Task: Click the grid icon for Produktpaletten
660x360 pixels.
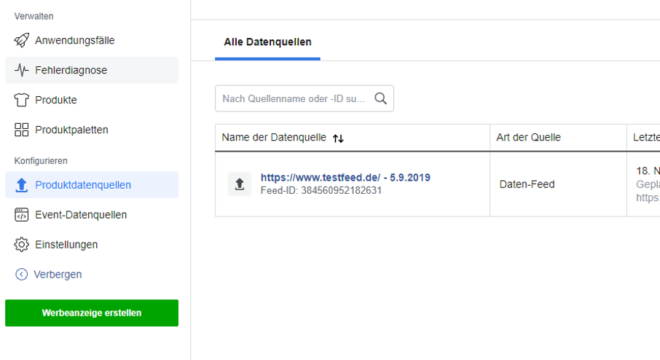Action: click(21, 130)
